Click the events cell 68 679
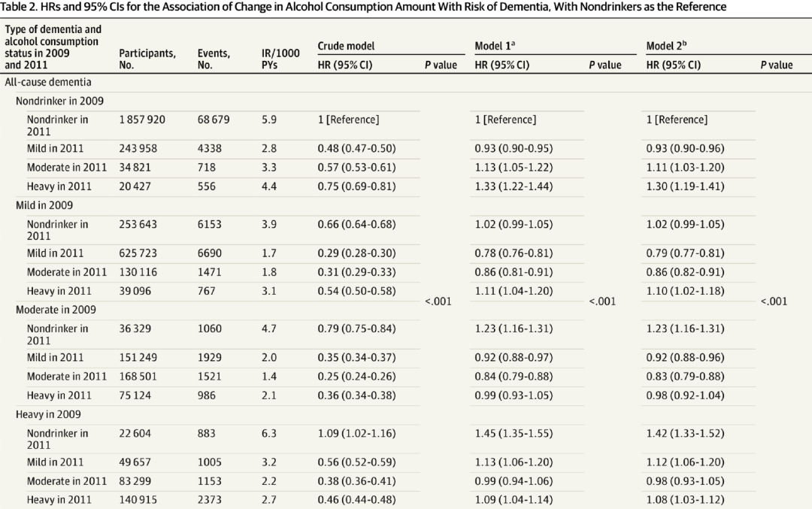812x509 pixels. 214,120
